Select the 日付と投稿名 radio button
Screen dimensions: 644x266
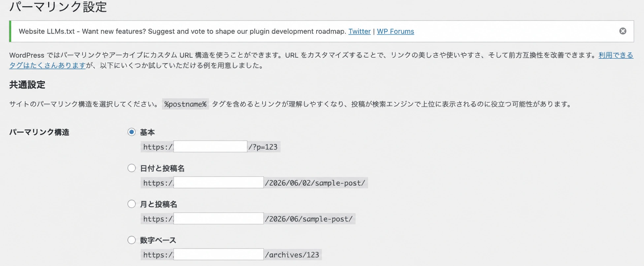[x=132, y=168]
